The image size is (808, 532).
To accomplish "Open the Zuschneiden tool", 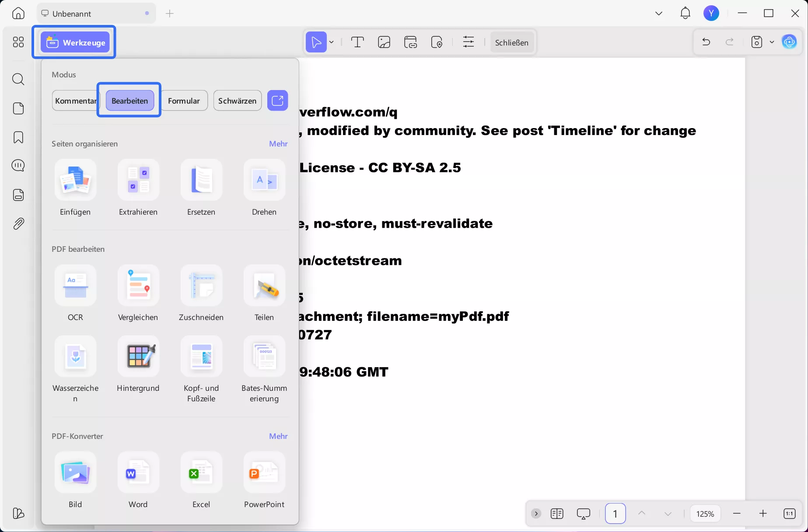I will pos(201,293).
